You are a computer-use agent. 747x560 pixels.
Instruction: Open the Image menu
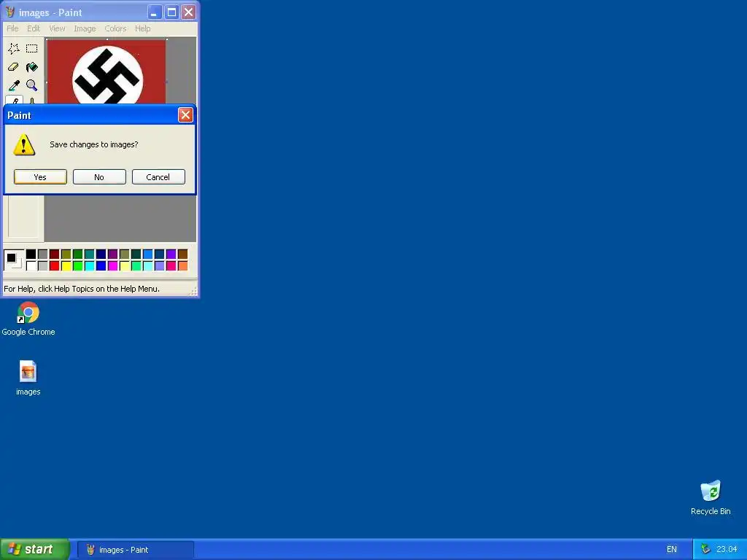pyautogui.click(x=85, y=28)
